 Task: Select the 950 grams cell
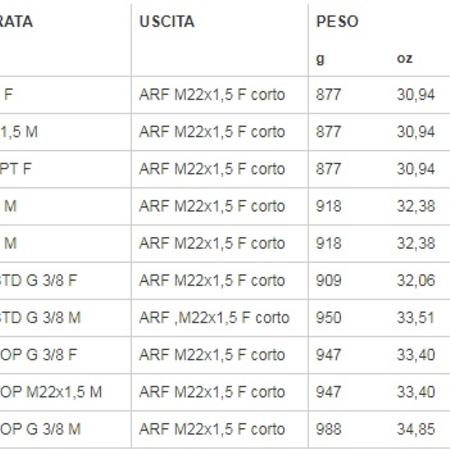[x=328, y=318]
